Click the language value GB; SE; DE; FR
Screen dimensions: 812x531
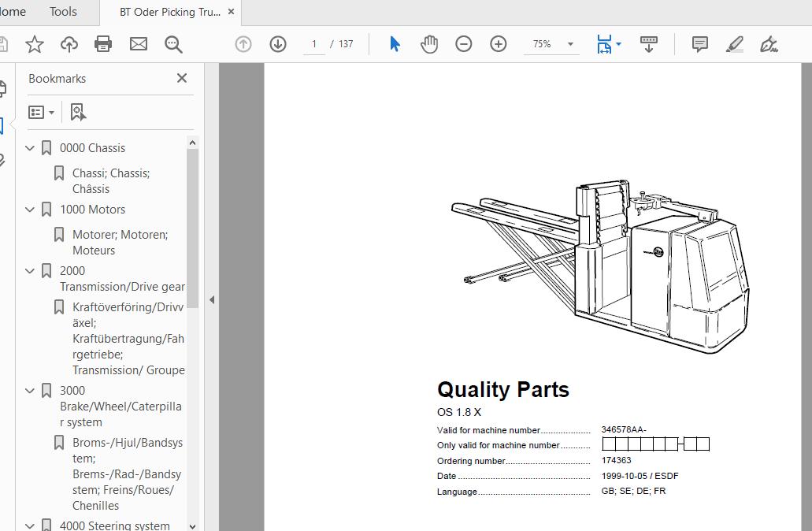click(x=633, y=491)
